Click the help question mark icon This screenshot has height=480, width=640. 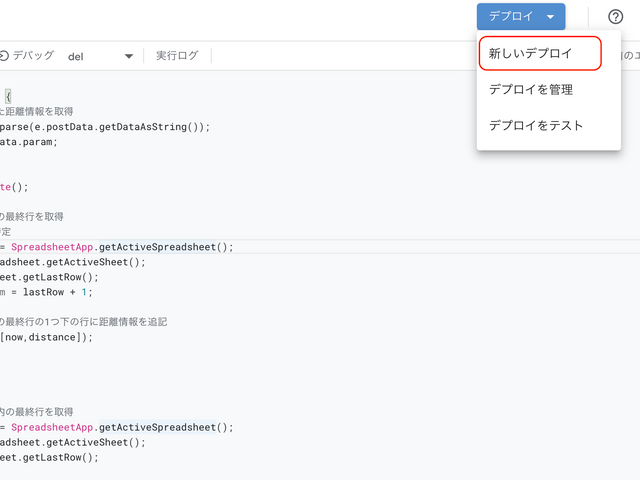coord(615,17)
